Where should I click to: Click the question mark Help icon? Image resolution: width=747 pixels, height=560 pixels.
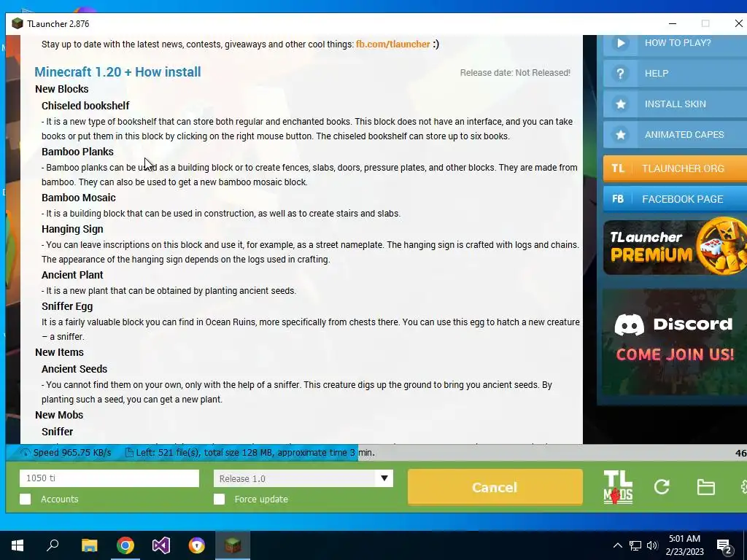click(620, 74)
